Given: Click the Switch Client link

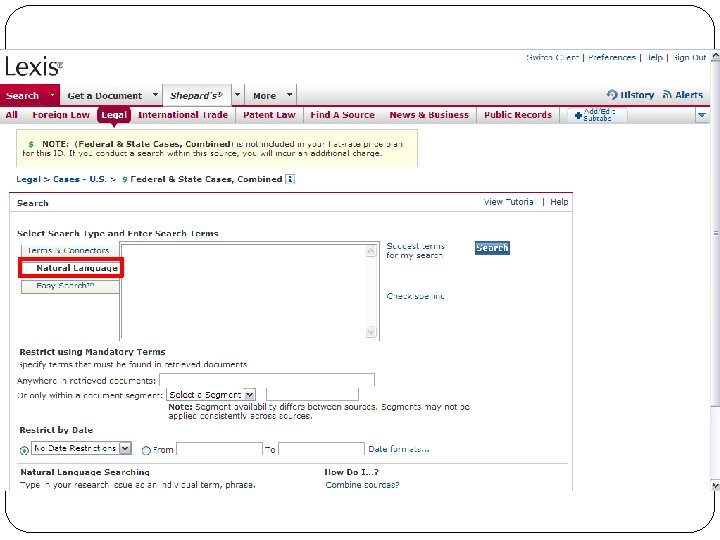Looking at the screenshot, I should (x=552, y=57).
